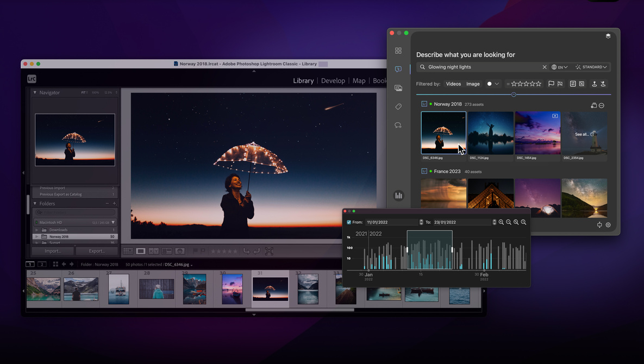644x364 pixels.
Task: Filter by rejected flag
Action: pyautogui.click(x=560, y=84)
